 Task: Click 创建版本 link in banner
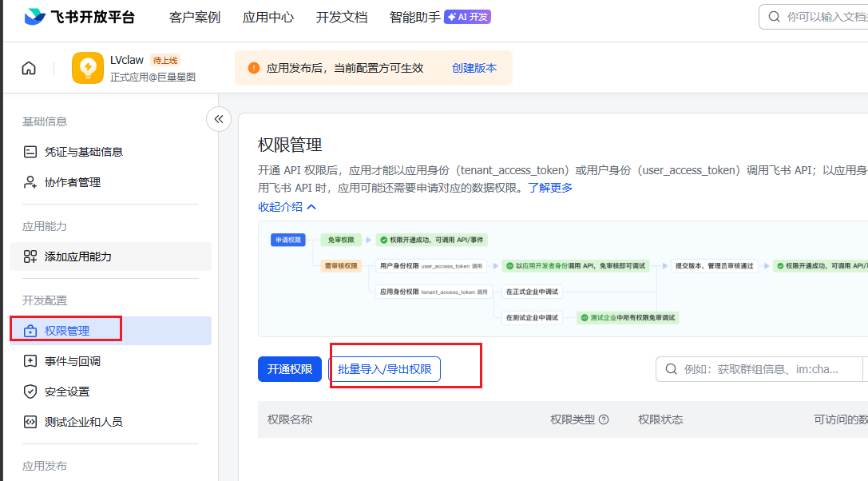point(474,68)
